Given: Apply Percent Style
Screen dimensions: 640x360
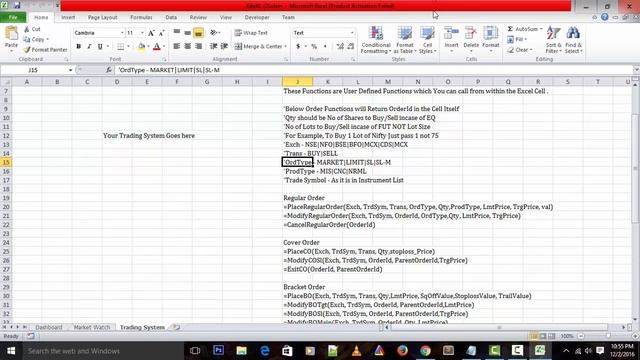Looking at the screenshot, I should pyautogui.click(x=314, y=47).
